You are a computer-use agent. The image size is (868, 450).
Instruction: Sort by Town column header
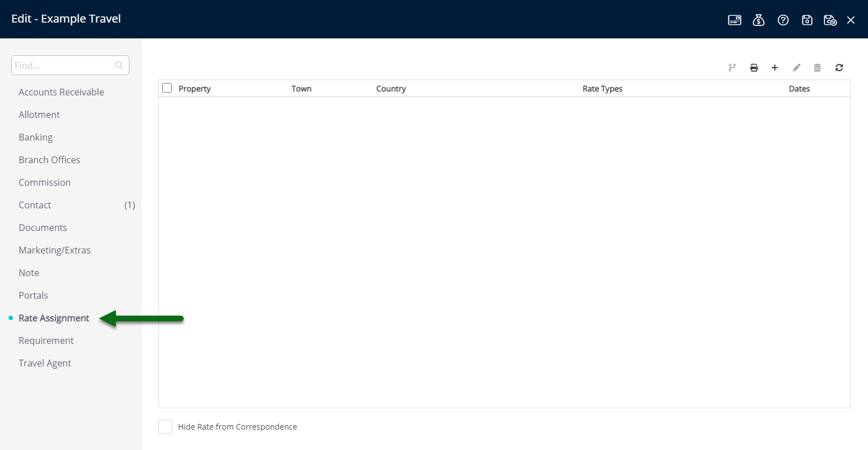[x=302, y=89]
